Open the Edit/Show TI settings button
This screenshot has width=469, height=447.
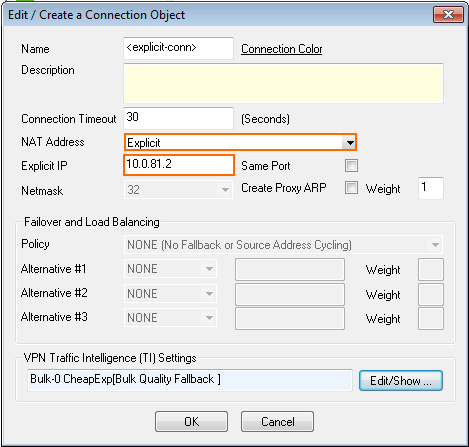click(401, 380)
